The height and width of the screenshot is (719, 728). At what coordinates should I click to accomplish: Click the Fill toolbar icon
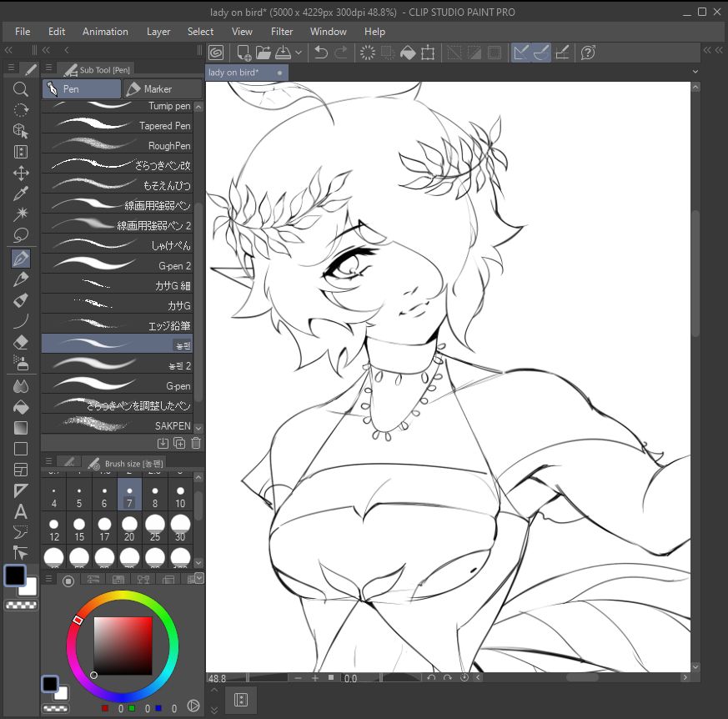point(408,53)
